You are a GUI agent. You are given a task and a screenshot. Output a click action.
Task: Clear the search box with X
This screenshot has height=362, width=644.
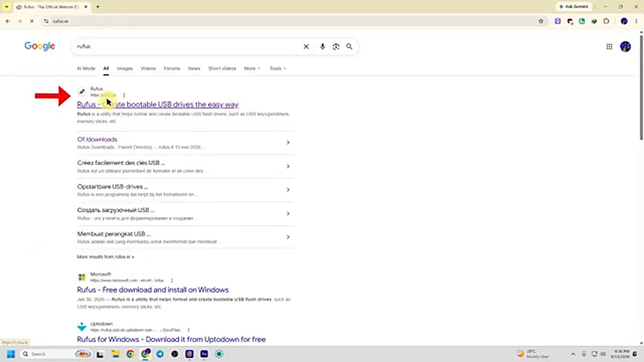(306, 46)
